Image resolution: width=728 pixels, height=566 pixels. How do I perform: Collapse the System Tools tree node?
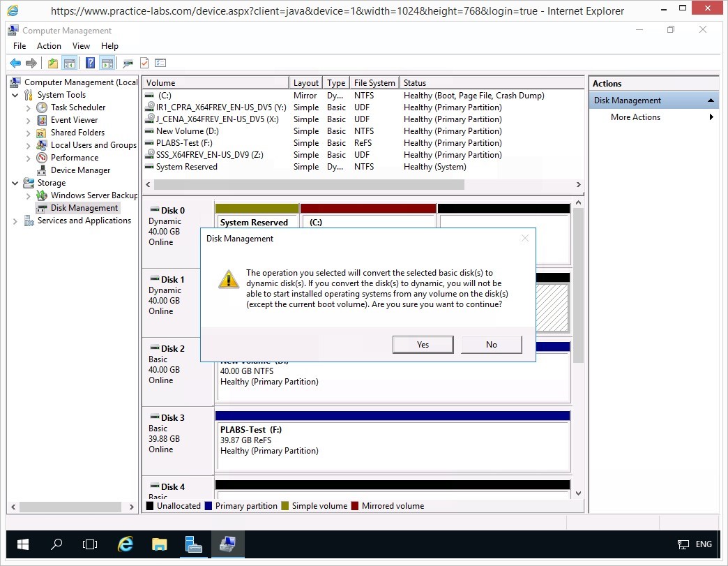15,95
